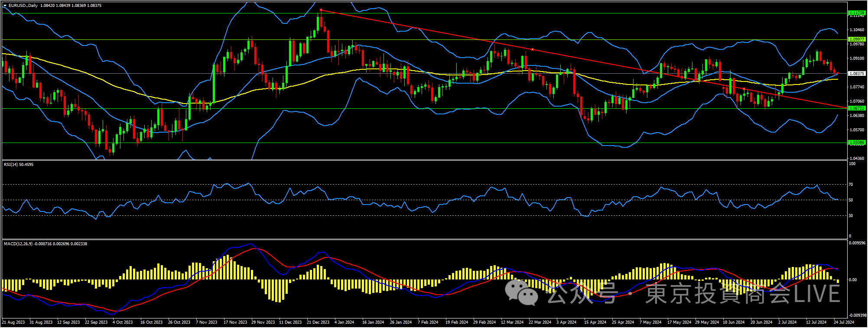Image resolution: width=868 pixels, height=328 pixels.
Task: Click the current price tag 1.08375
Action: click(856, 74)
